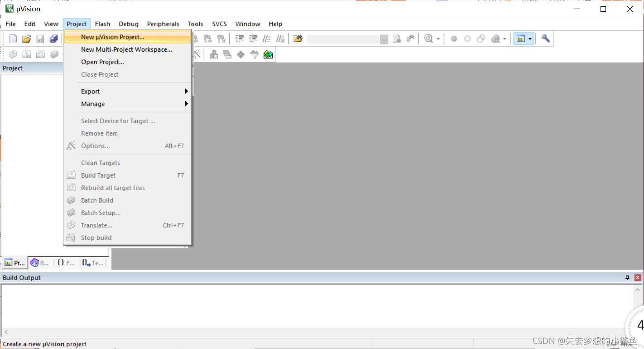Click the Incremental Find binoculars icon
This screenshot has height=349, width=644.
click(x=410, y=39)
